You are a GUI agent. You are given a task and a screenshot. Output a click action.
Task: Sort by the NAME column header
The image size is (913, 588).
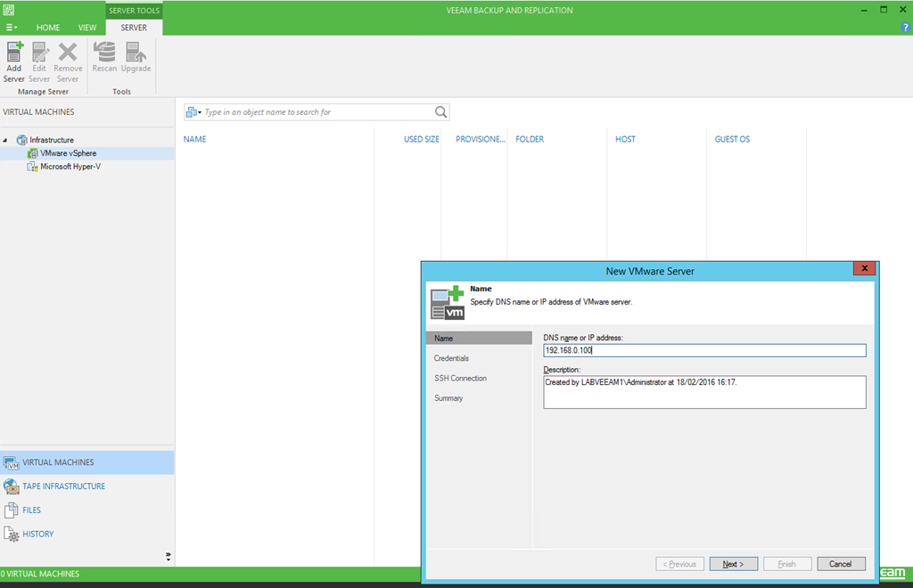(194, 139)
